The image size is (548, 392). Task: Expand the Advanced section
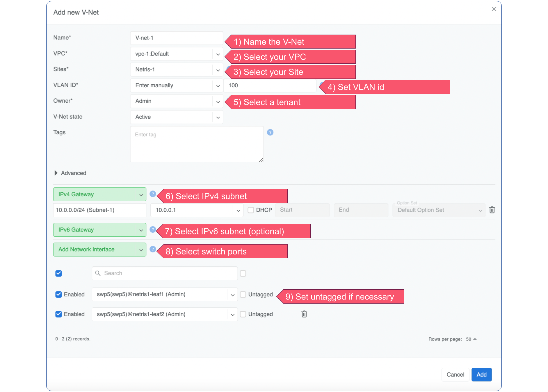(56, 173)
